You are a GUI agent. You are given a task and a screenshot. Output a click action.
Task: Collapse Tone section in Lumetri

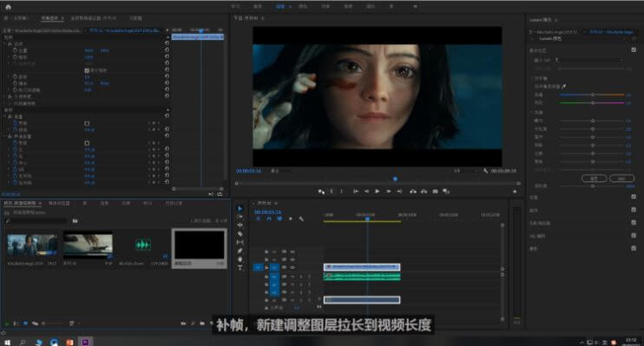(x=532, y=112)
